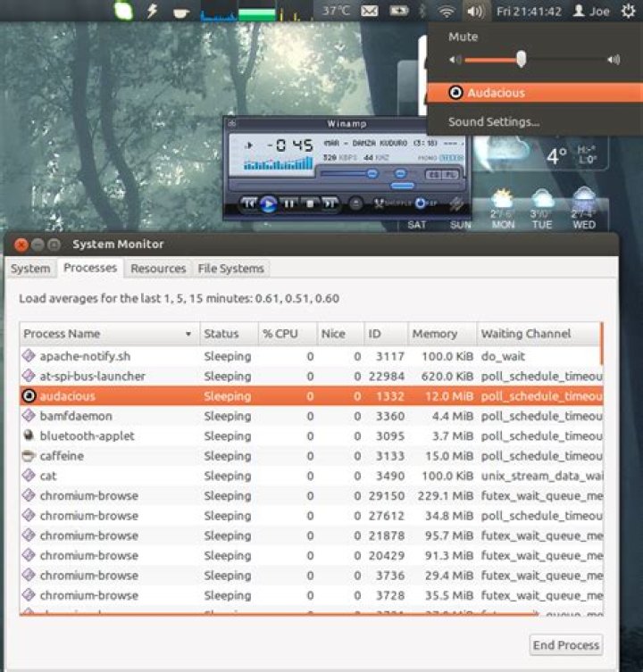Switch to the Processes tab
Viewport: 643px width, 672px height.
click(x=90, y=268)
